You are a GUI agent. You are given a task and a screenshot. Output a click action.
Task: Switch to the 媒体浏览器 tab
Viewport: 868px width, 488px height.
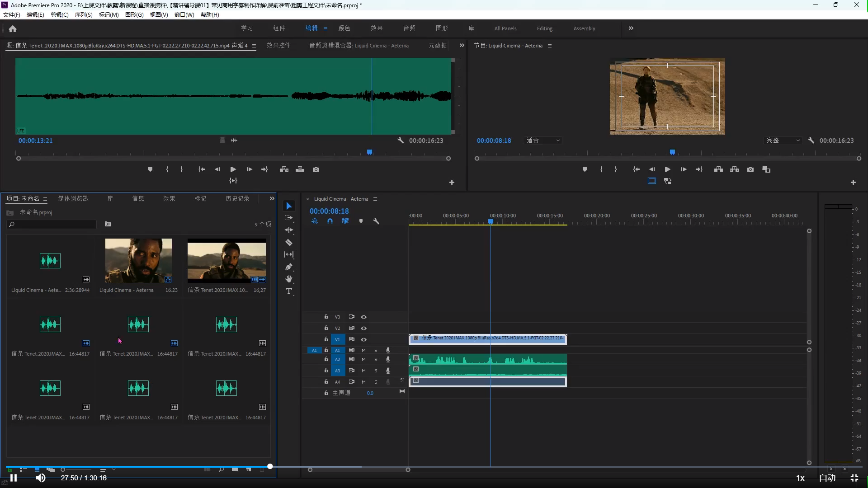pyautogui.click(x=73, y=199)
